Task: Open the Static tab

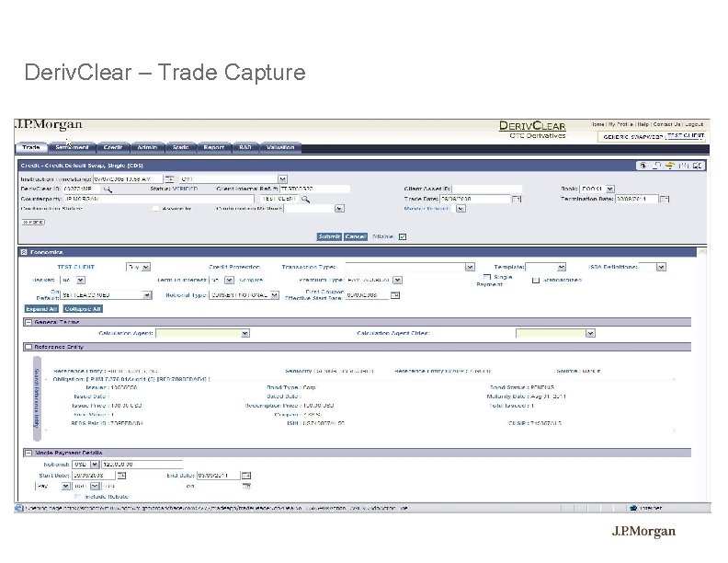Action: click(180, 147)
